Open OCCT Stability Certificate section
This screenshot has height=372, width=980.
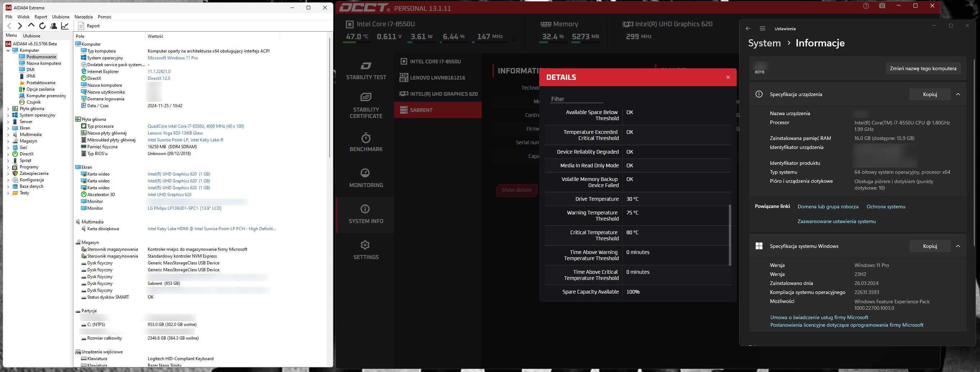click(x=366, y=105)
